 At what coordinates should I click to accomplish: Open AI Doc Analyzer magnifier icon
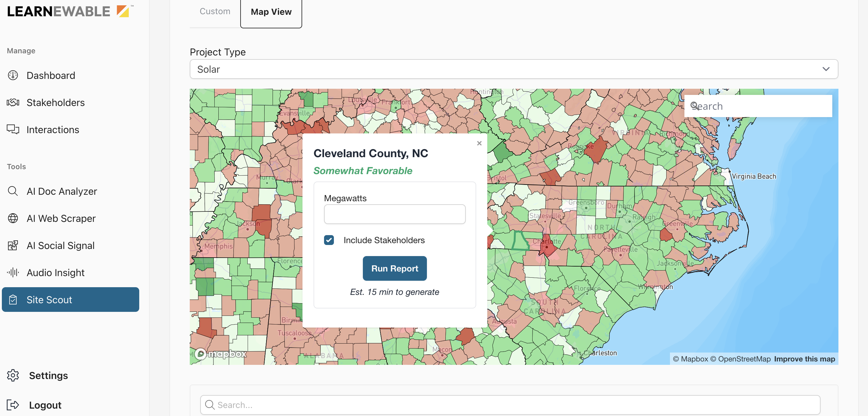(13, 191)
